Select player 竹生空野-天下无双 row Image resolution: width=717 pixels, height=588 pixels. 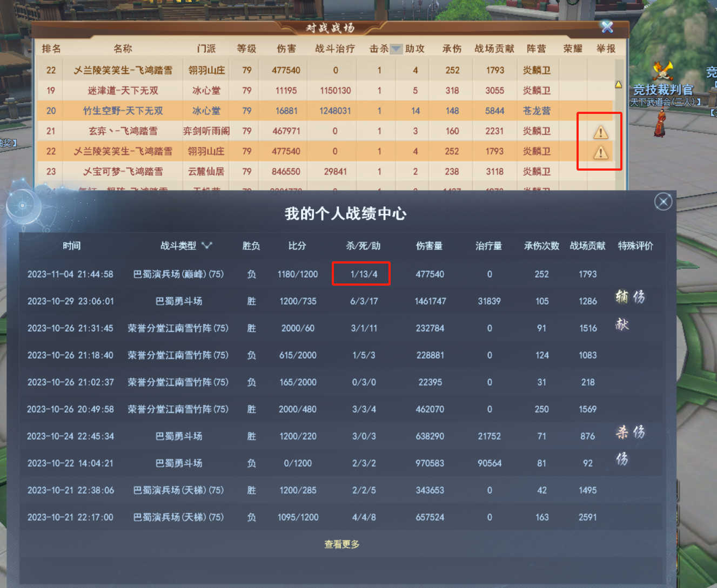click(325, 111)
